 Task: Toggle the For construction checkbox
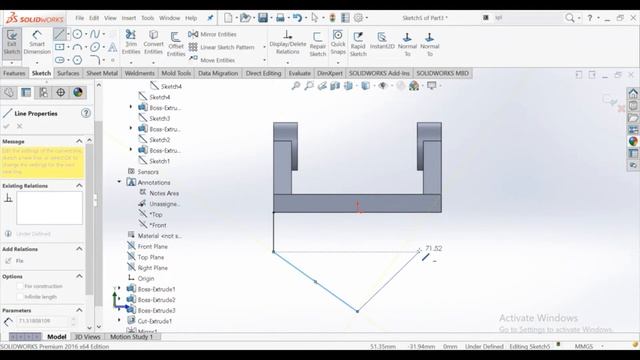click(x=20, y=286)
